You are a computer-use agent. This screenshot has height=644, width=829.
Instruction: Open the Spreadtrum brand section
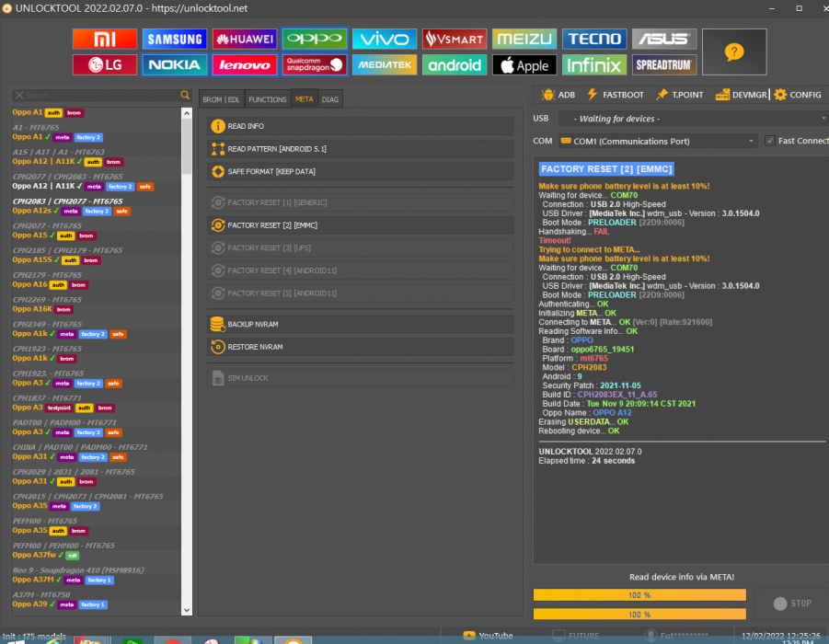click(664, 65)
